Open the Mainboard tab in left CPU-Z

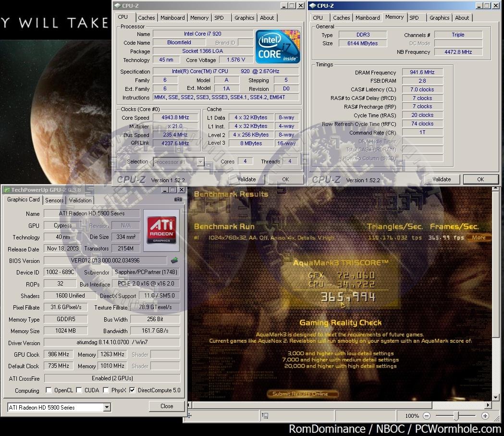pyautogui.click(x=172, y=18)
